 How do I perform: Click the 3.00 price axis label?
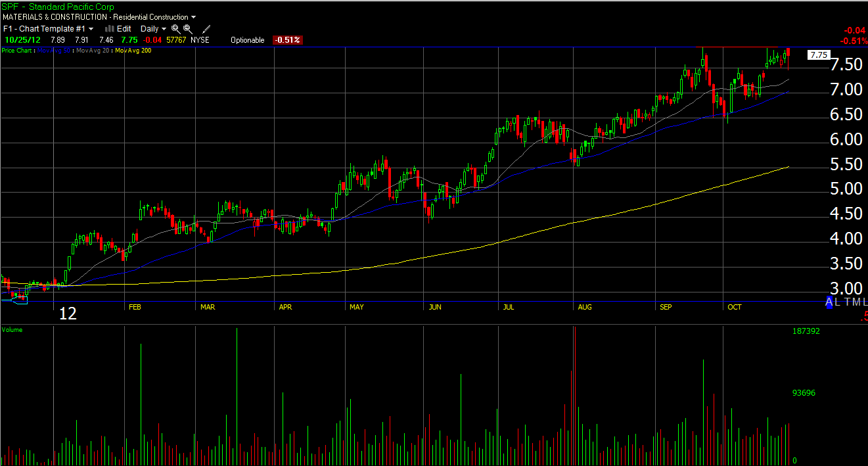point(847,289)
